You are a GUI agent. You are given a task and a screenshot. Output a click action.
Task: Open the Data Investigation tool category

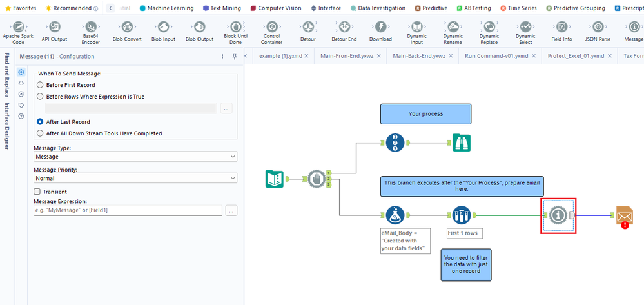pyautogui.click(x=378, y=8)
